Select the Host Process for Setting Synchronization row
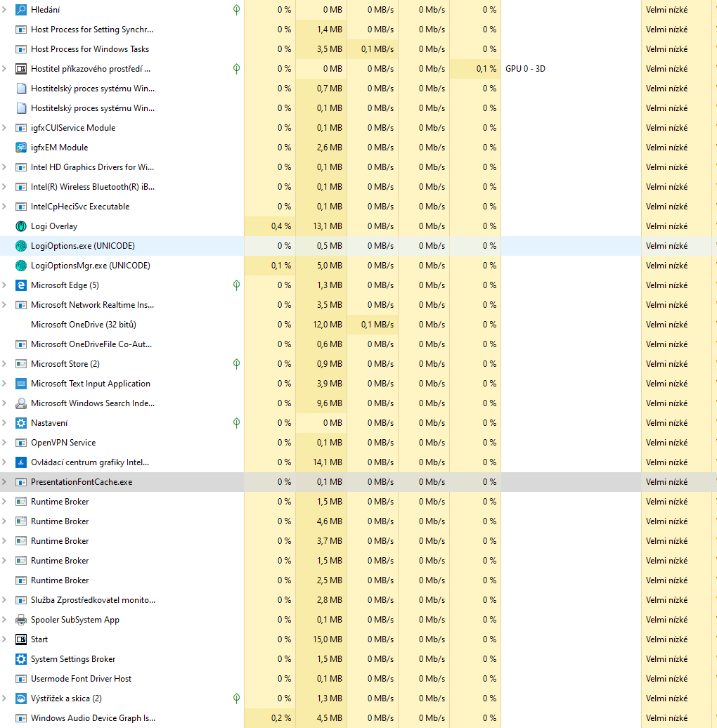The height and width of the screenshot is (728, 717). 358,30
